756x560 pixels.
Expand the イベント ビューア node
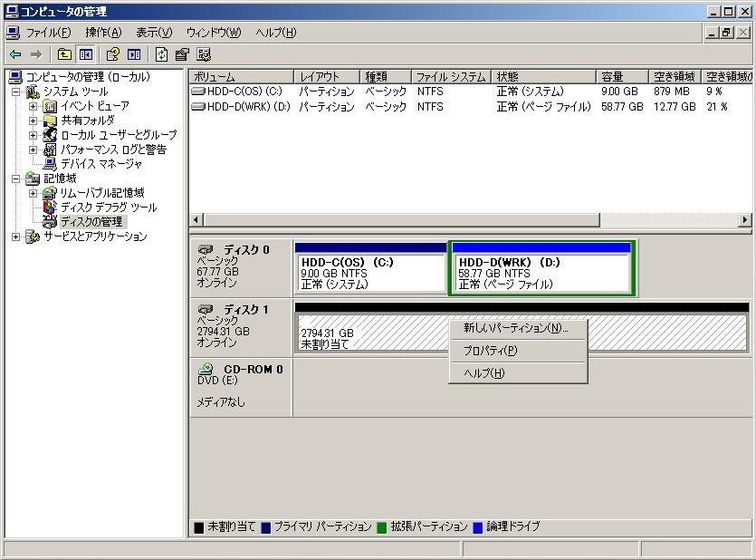click(33, 106)
